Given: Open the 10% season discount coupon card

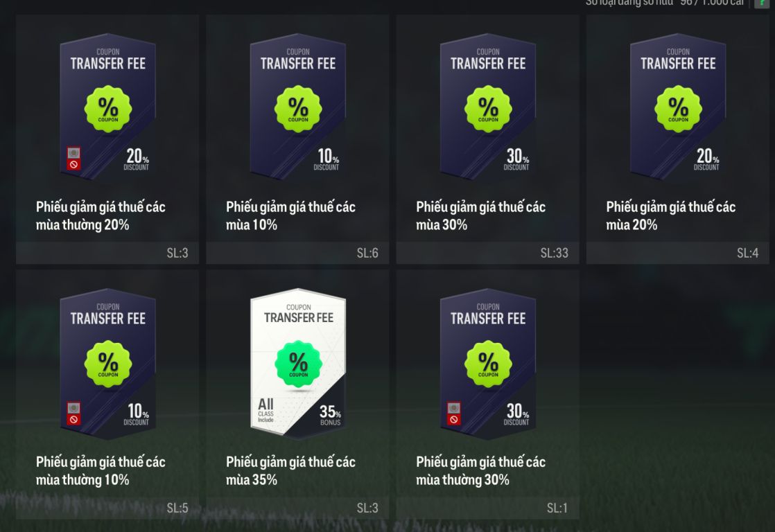Looking at the screenshot, I should click(x=297, y=139).
